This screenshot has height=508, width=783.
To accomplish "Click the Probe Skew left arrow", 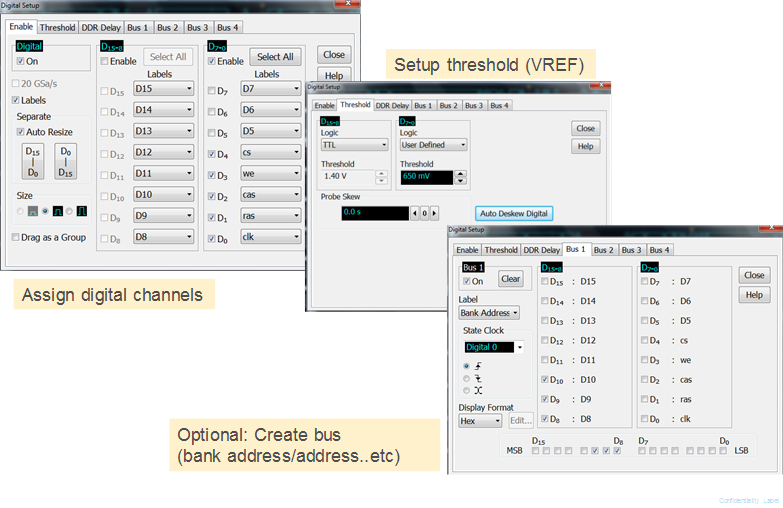I will pyautogui.click(x=415, y=213).
